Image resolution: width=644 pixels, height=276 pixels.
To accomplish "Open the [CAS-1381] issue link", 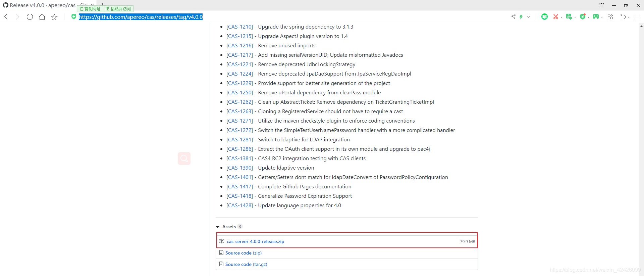I will click(x=239, y=158).
